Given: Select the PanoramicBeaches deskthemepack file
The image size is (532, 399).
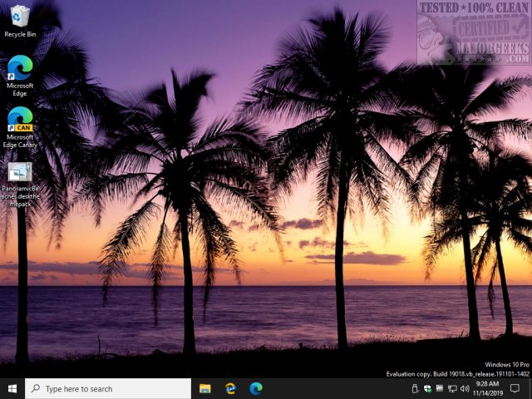Looking at the screenshot, I should [x=19, y=174].
